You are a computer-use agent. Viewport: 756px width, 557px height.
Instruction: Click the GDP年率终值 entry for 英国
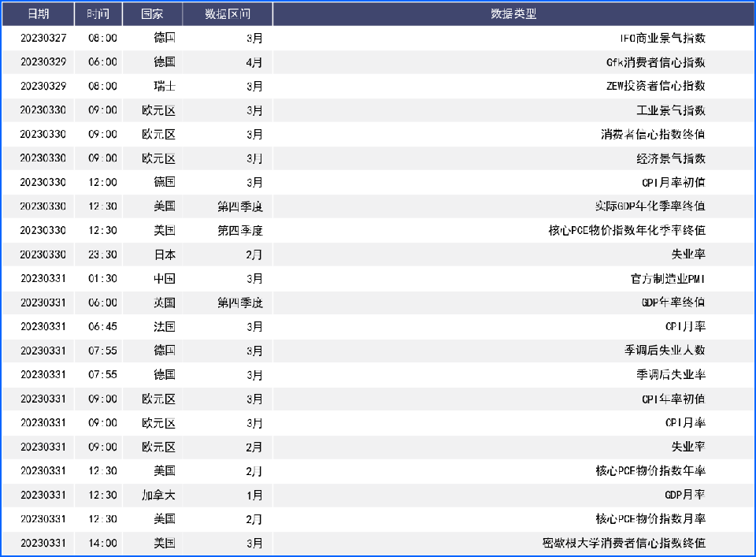[673, 303]
